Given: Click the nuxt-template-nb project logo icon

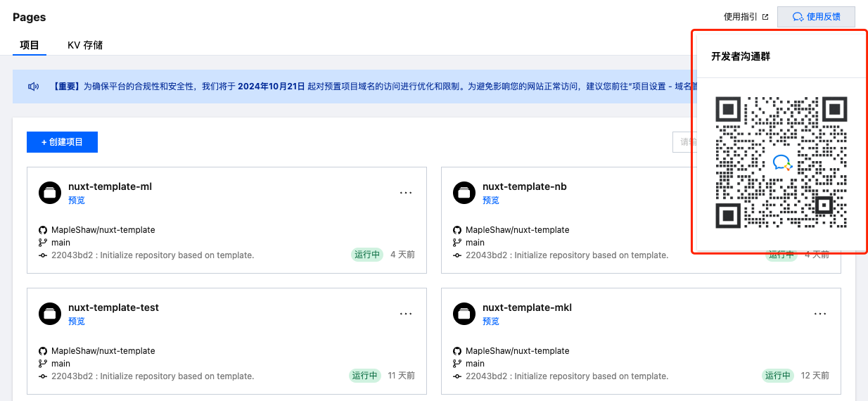Looking at the screenshot, I should pyautogui.click(x=464, y=193).
